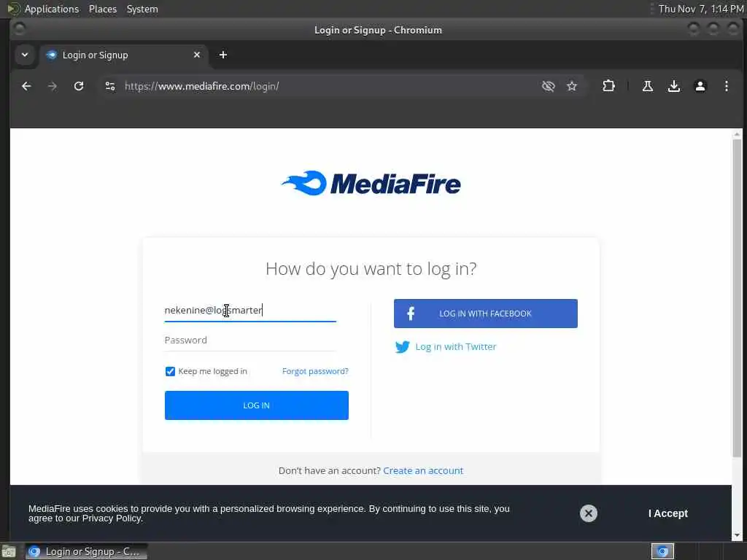
Task: Open a new tab with plus button
Action: [223, 55]
